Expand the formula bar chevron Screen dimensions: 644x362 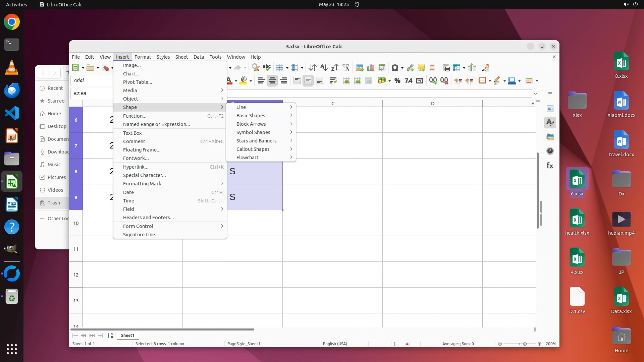(535, 94)
